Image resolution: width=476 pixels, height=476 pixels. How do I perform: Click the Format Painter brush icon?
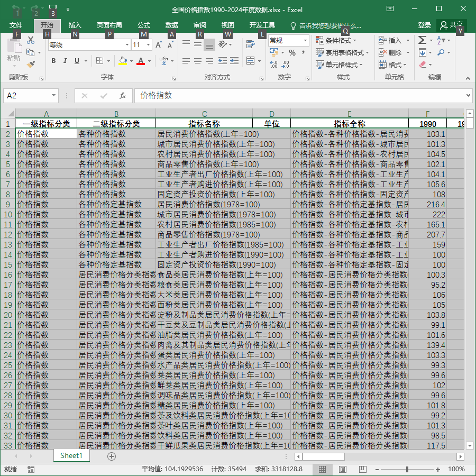click(x=31, y=65)
